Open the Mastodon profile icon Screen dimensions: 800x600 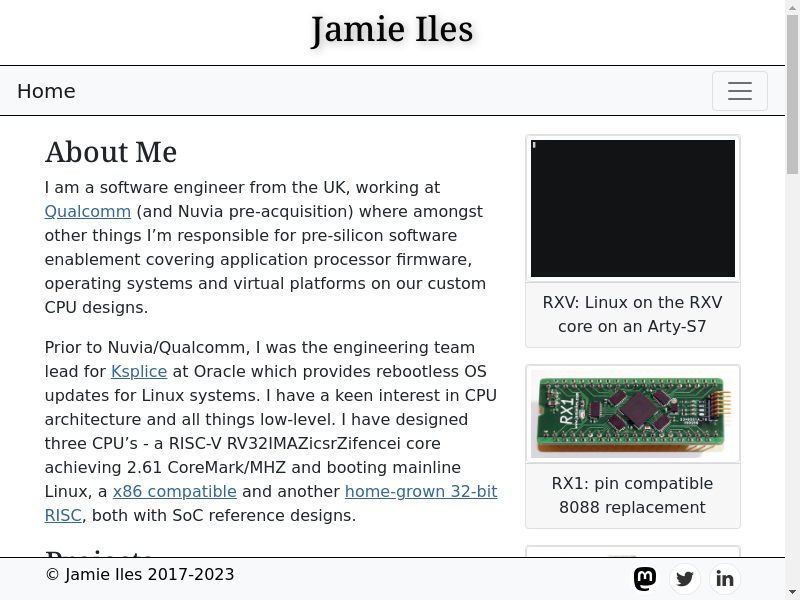pos(645,578)
